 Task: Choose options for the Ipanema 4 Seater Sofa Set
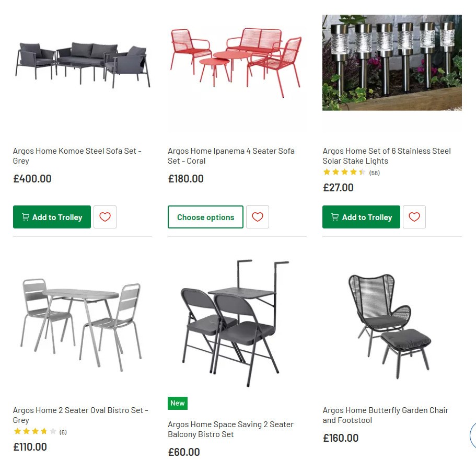tap(205, 216)
